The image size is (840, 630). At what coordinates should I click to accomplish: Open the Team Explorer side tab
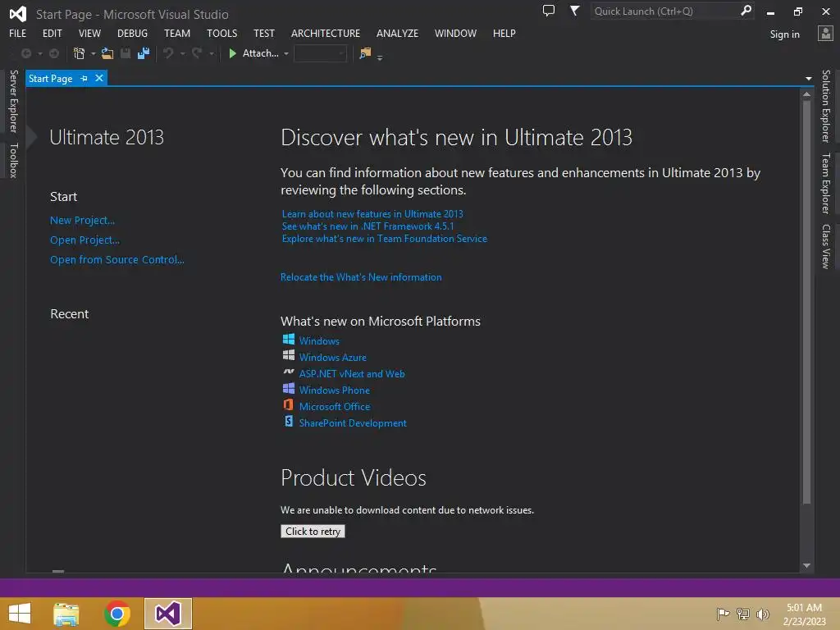click(x=826, y=183)
